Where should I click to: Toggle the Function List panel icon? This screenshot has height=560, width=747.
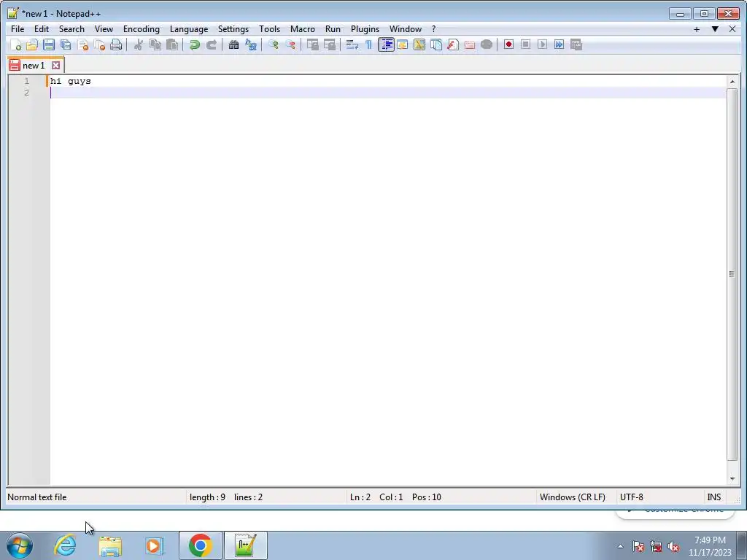[453, 44]
